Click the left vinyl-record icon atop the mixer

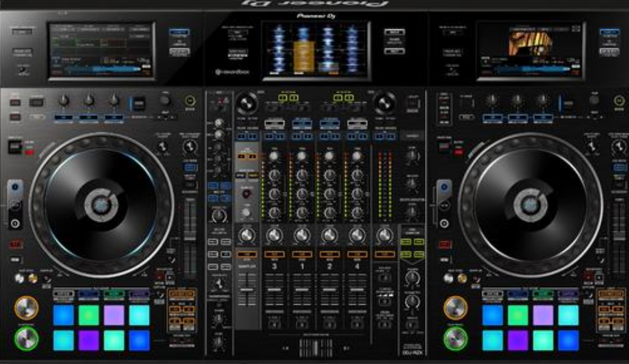tap(247, 103)
